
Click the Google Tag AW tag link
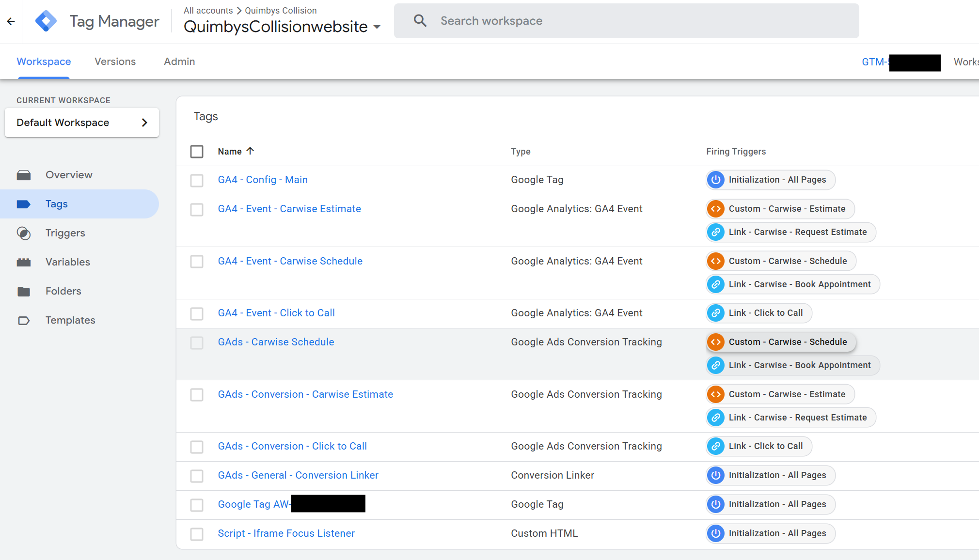(291, 504)
